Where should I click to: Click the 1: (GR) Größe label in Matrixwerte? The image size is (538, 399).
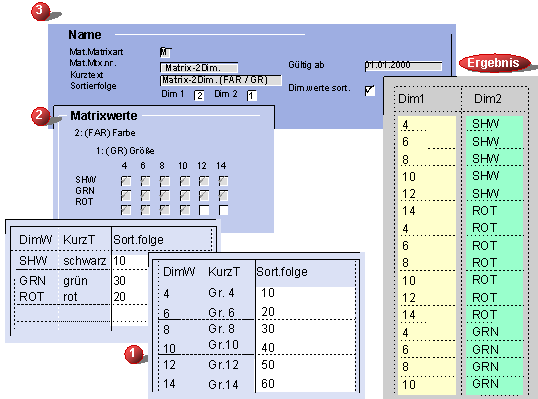[x=125, y=151]
